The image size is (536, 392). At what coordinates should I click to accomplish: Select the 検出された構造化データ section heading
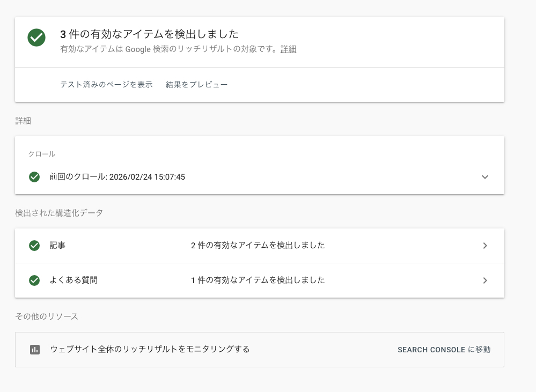coord(60,213)
